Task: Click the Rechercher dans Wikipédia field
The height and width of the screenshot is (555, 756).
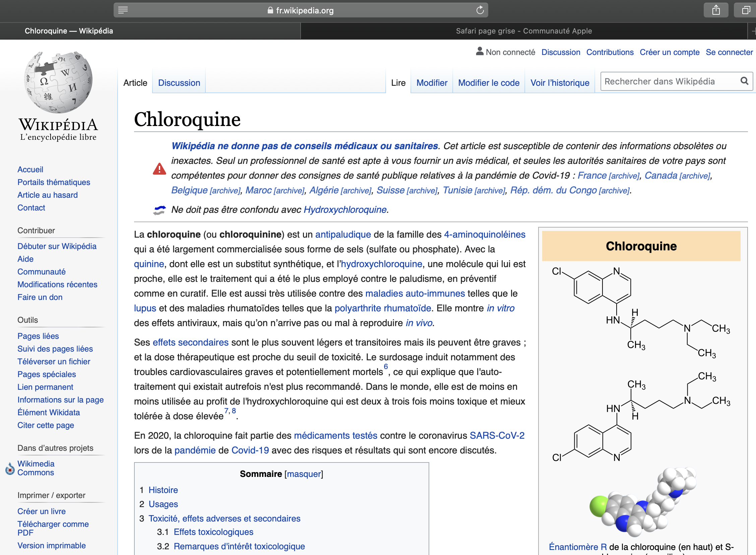Action: coord(668,81)
